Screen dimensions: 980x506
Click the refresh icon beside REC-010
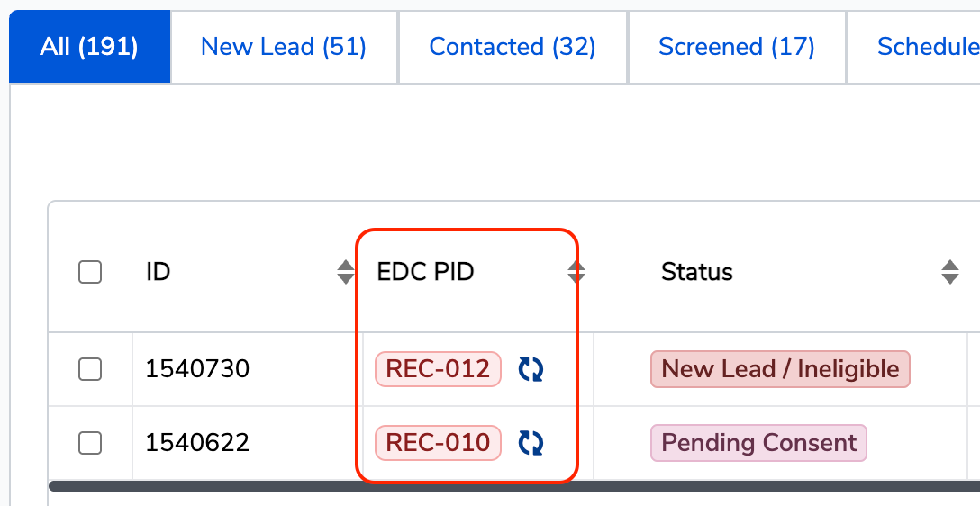pos(531,443)
